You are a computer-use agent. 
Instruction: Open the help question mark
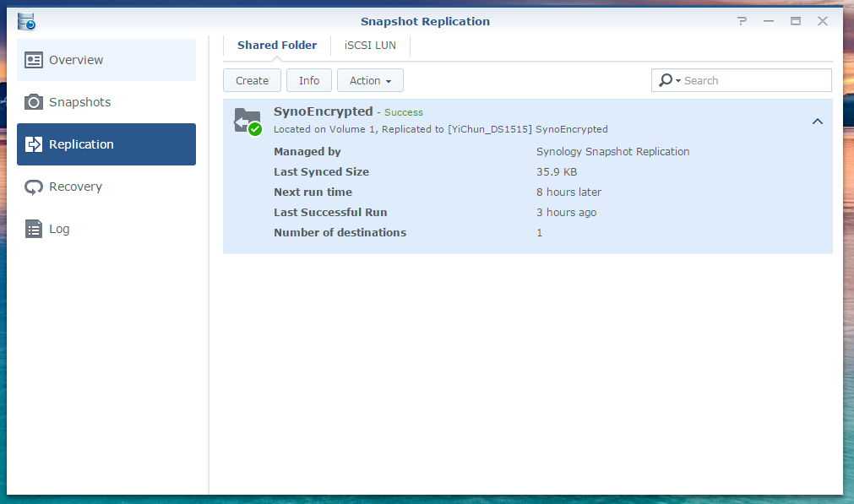pyautogui.click(x=742, y=21)
